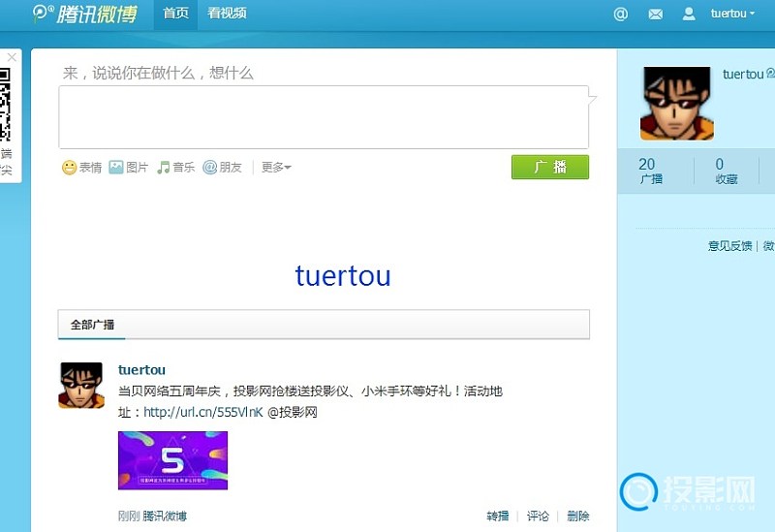This screenshot has height=532, width=775.
Task: Insert an emoticon with 表情
Action: point(82,168)
